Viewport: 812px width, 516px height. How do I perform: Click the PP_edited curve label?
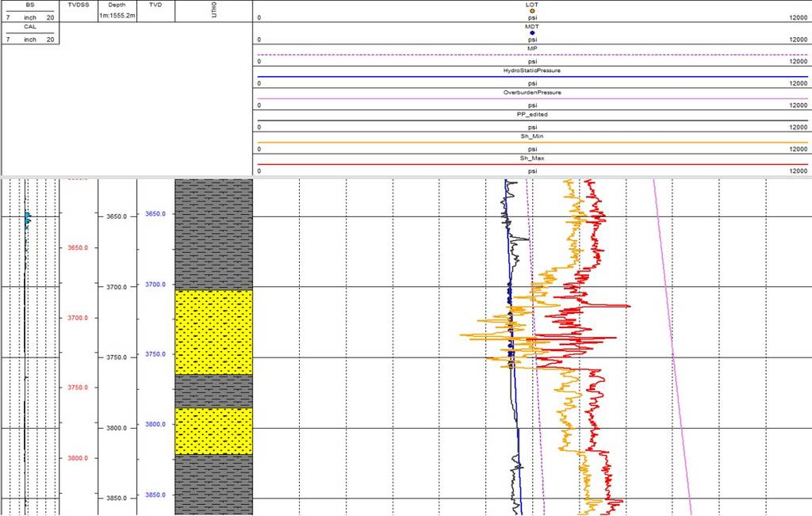click(x=532, y=114)
